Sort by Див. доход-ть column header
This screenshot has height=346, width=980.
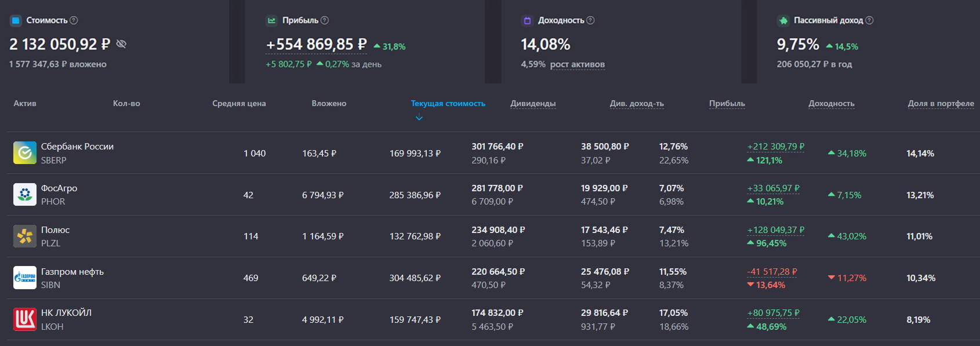coord(637,103)
